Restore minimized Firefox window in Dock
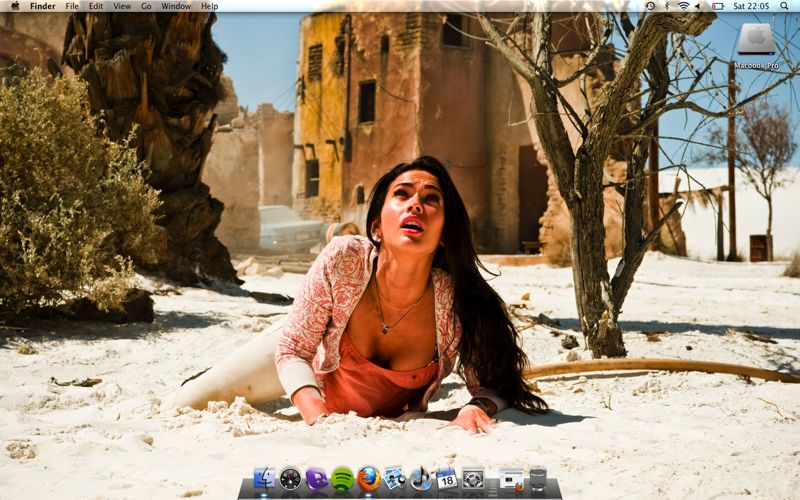 point(512,480)
